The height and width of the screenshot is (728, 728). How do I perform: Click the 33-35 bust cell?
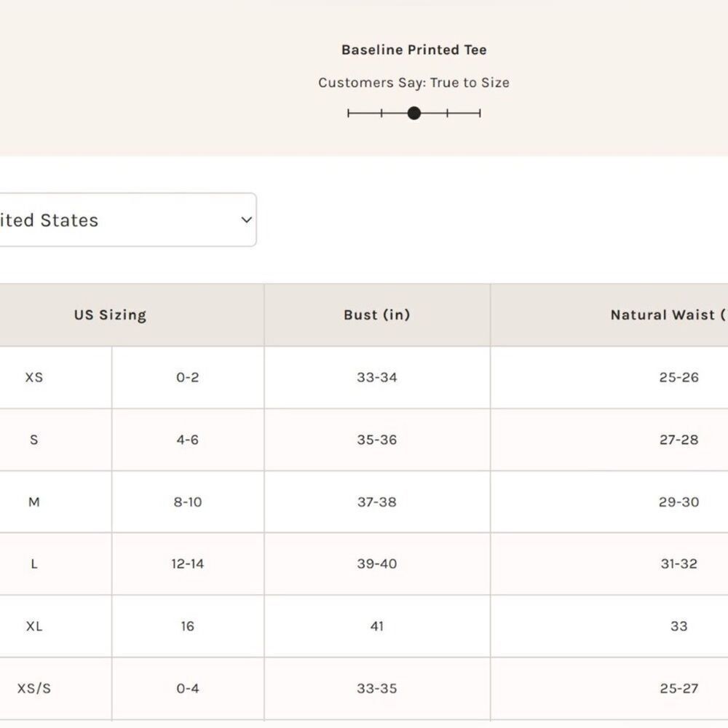[377, 688]
